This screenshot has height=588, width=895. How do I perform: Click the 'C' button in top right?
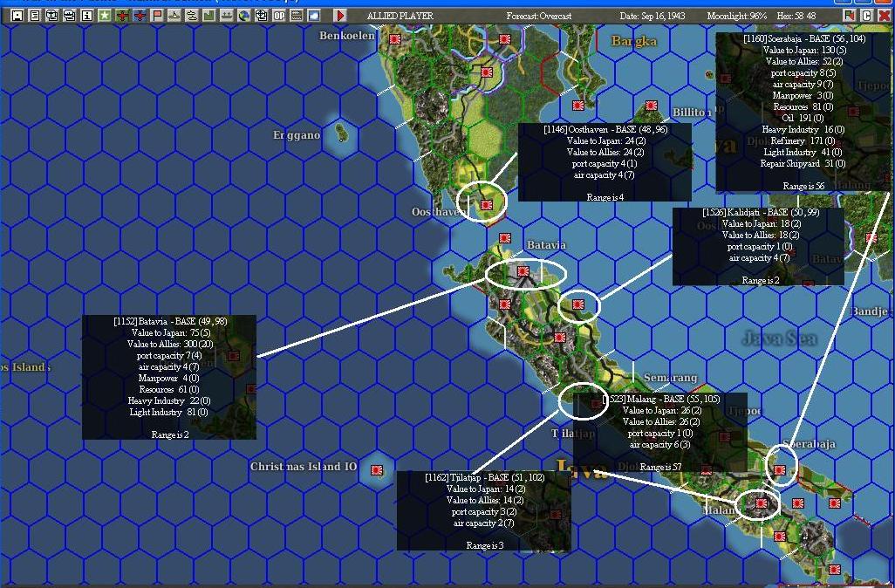[x=867, y=16]
